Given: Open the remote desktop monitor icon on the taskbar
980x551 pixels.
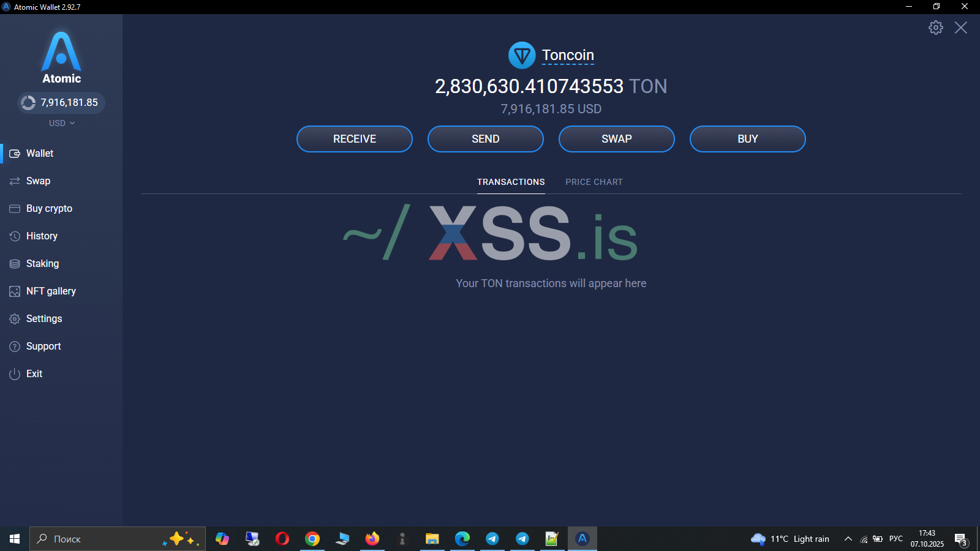Looking at the screenshot, I should pos(252,539).
